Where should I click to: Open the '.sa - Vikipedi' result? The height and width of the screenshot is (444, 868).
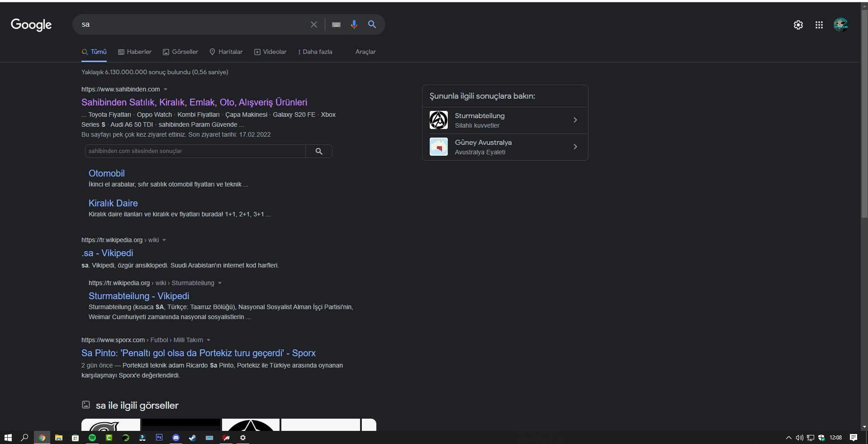click(107, 253)
